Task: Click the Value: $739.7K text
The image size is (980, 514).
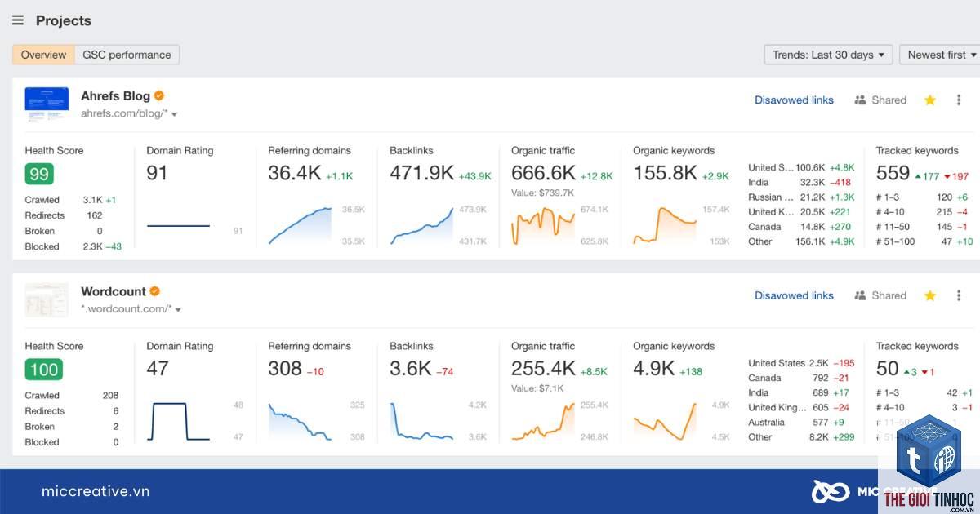Action: tap(542, 193)
